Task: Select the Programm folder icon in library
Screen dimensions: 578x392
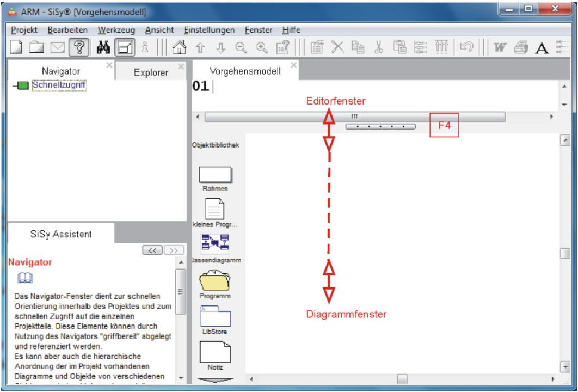Action: point(217,280)
